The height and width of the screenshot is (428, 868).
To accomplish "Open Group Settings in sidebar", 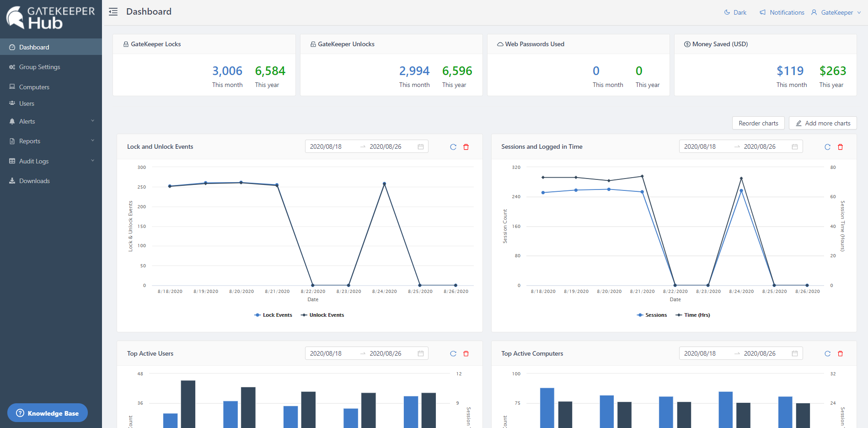I will tap(51, 67).
